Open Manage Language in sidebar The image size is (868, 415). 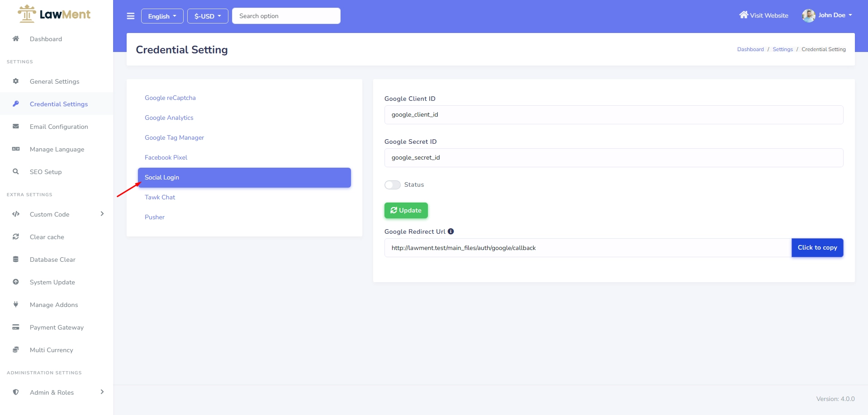pyautogui.click(x=57, y=149)
